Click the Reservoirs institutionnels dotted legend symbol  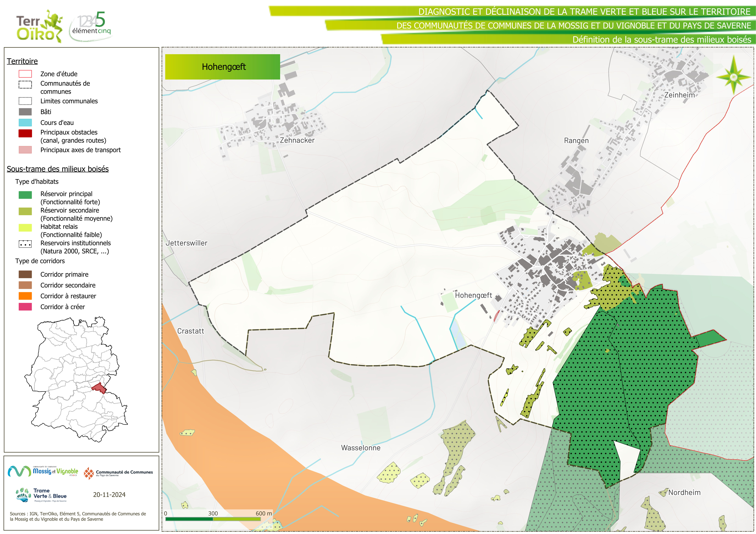click(25, 244)
